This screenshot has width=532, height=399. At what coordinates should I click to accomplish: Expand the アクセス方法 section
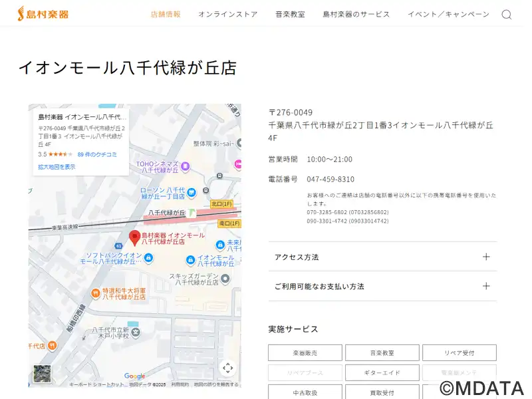[382, 257]
